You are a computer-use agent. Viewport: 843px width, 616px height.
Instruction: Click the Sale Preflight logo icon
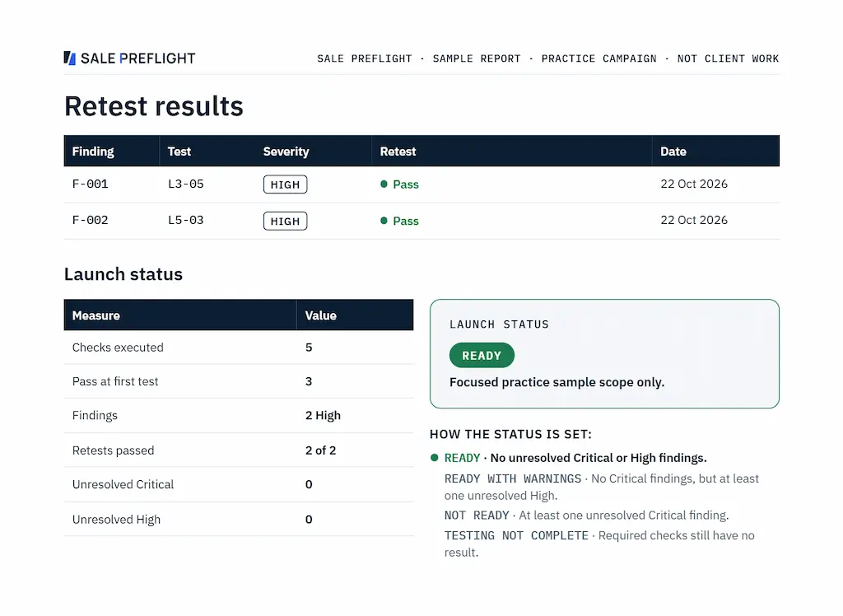70,58
